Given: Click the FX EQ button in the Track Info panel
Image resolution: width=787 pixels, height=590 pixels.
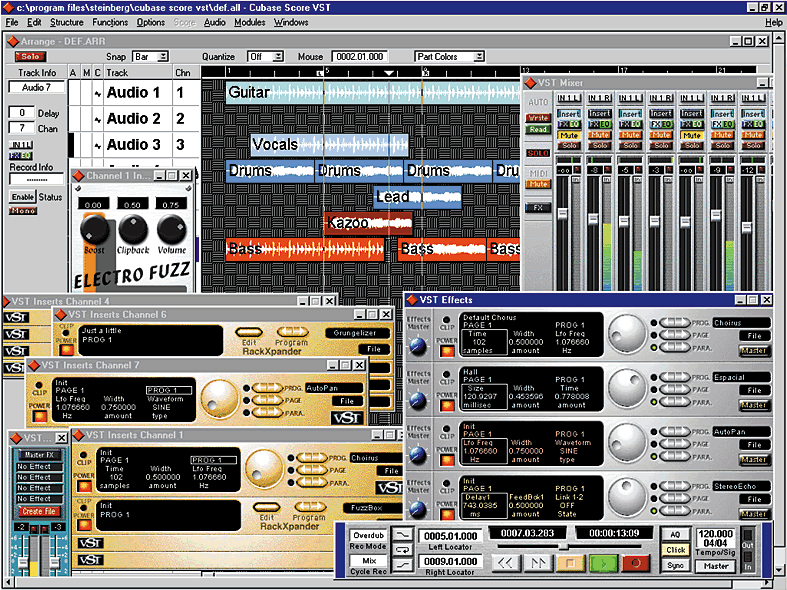Looking at the screenshot, I should [x=20, y=156].
